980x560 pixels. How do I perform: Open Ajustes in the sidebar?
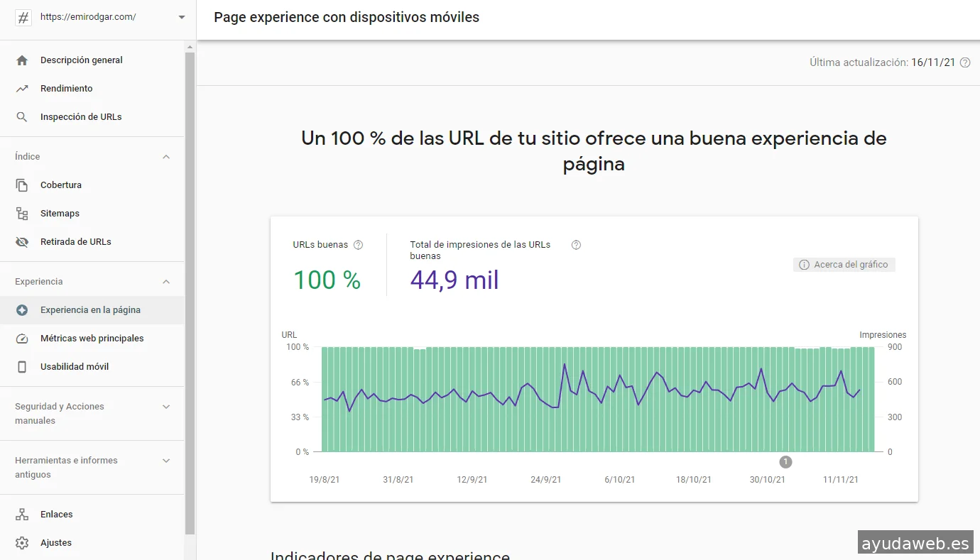(56, 543)
